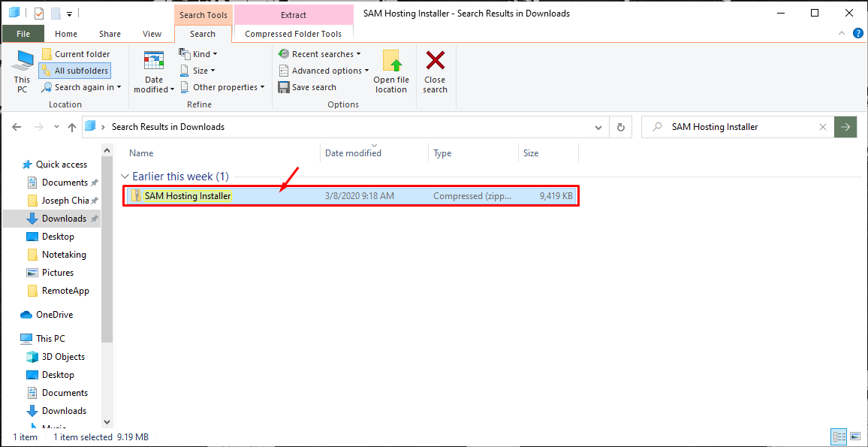Select Current folder search scope
This screenshot has width=868, height=447.
tap(75, 54)
